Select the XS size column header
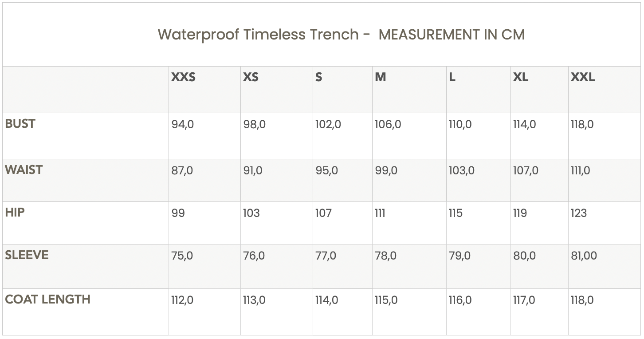Image resolution: width=644 pixels, height=339 pixels. pyautogui.click(x=251, y=78)
